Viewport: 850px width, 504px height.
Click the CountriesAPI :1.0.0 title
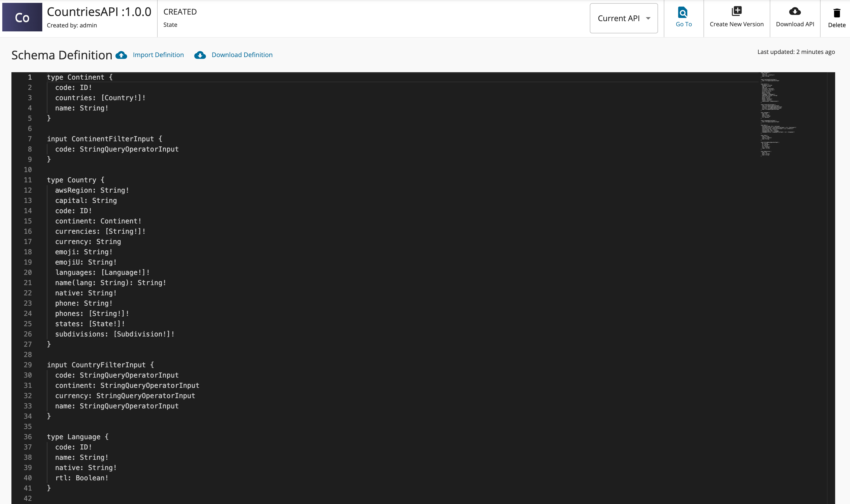[x=99, y=12]
